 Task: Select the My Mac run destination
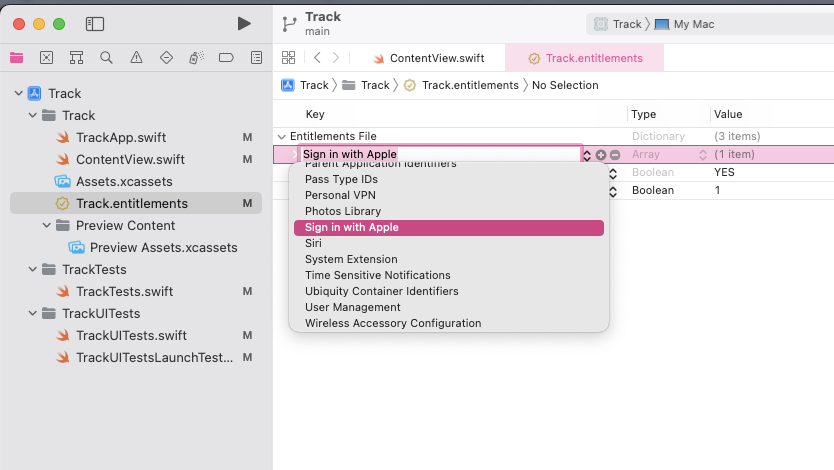(x=694, y=24)
